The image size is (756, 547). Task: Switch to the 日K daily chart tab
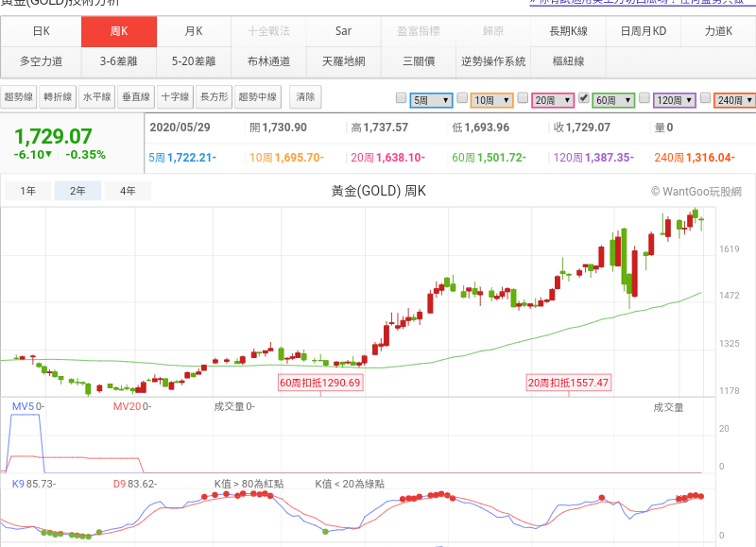click(41, 31)
